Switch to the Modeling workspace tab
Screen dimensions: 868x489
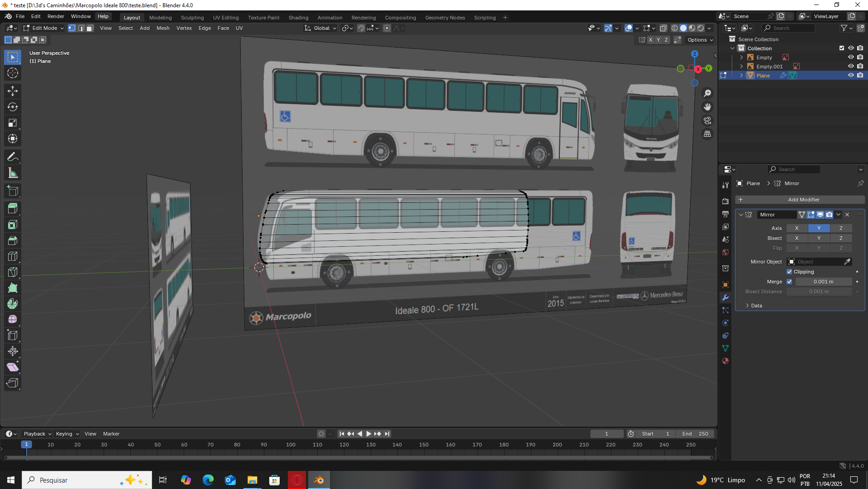point(161,18)
